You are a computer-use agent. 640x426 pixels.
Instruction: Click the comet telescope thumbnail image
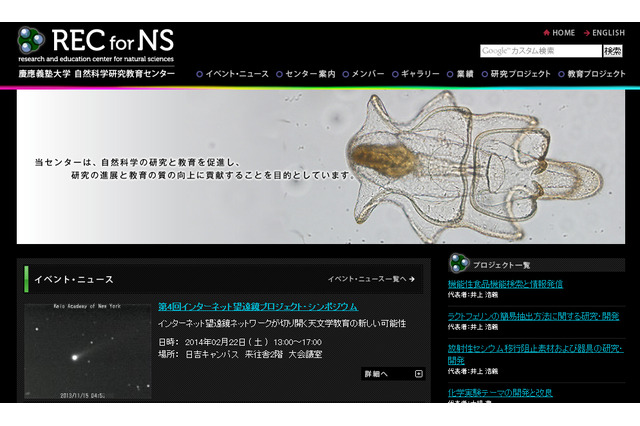(88, 351)
